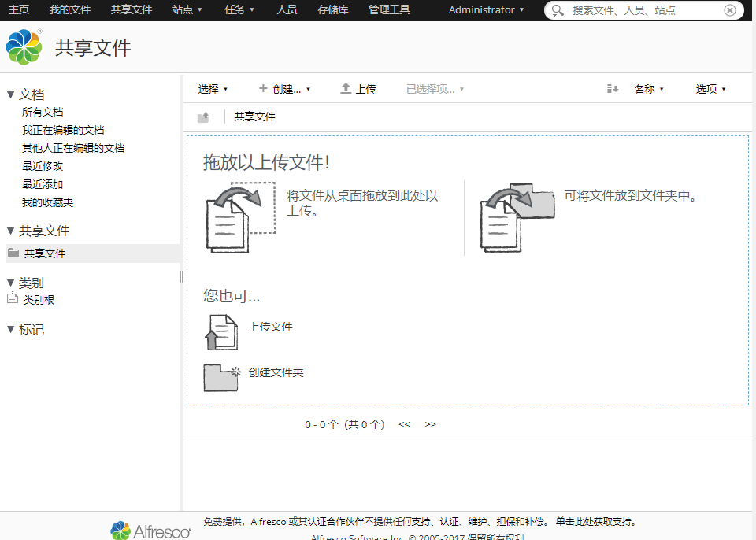Click the 类别根 category icon
The width and height of the screenshot is (756, 540).
pos(11,298)
